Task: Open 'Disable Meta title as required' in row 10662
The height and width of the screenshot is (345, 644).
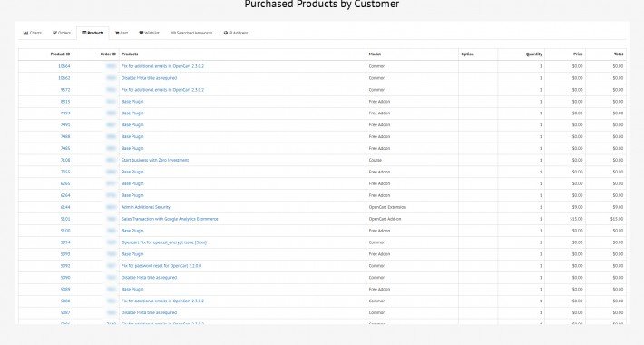Action: (x=149, y=78)
